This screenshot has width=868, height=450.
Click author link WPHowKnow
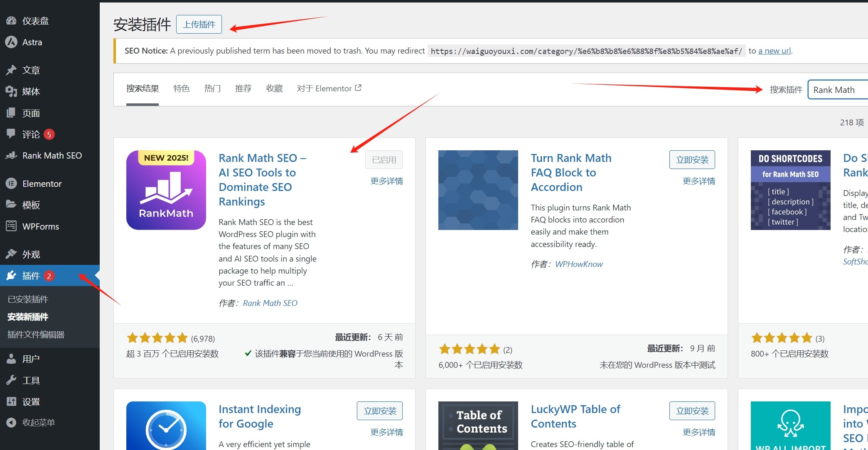[579, 264]
